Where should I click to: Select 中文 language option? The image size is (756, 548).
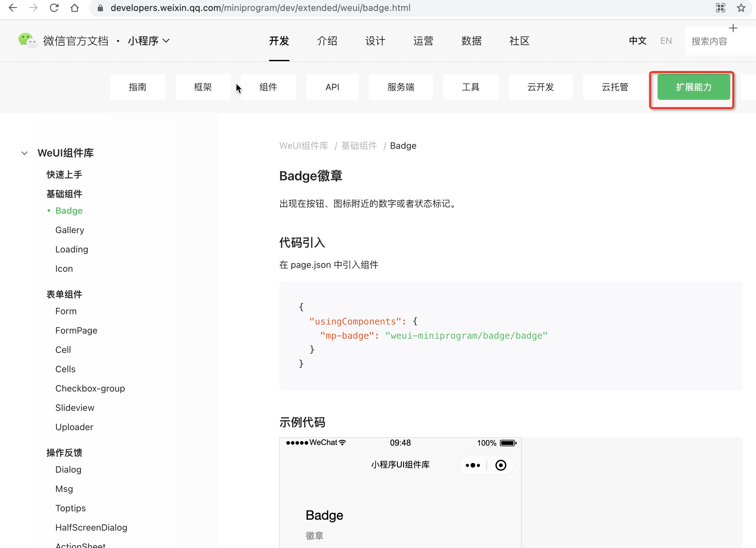[637, 41]
